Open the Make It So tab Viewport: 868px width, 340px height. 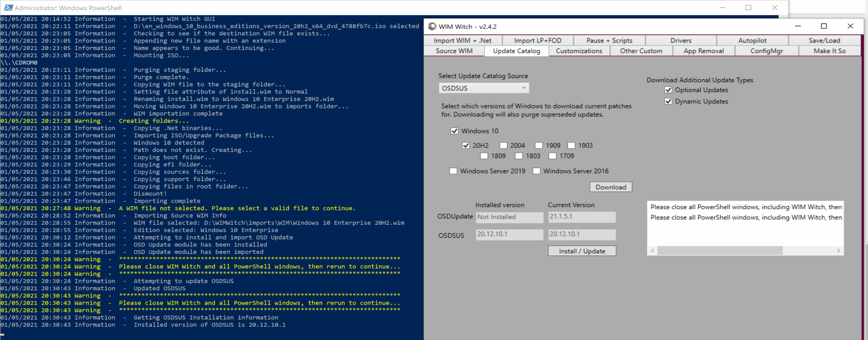click(x=829, y=51)
